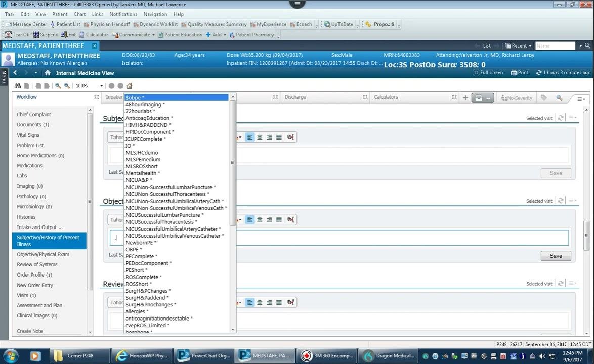Open UpToDate reference
The height and width of the screenshot is (364, 594).
[338, 24]
